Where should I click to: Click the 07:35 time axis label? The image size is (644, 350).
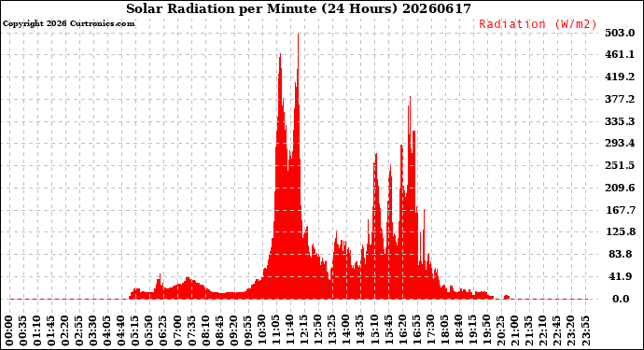pos(192,331)
